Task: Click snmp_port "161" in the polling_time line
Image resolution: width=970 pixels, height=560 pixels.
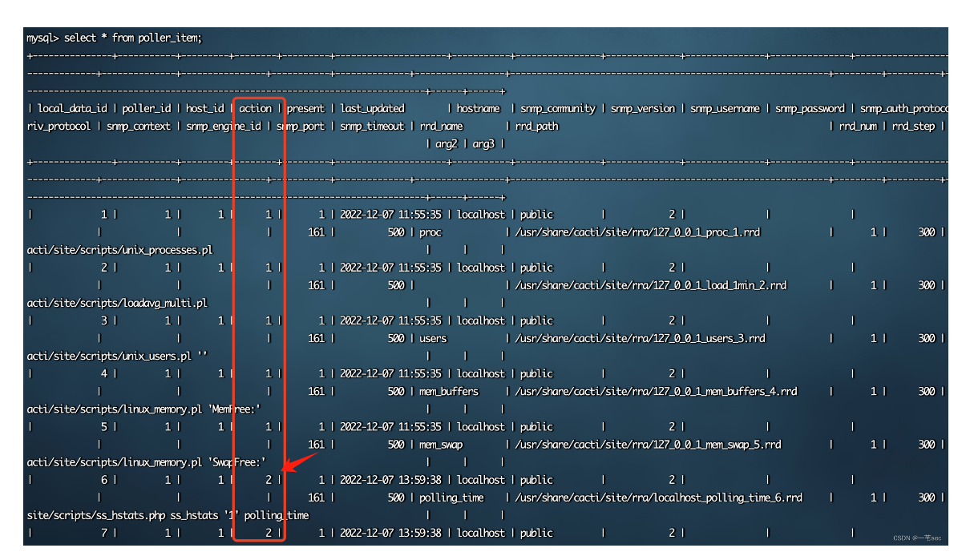Action: (317, 498)
